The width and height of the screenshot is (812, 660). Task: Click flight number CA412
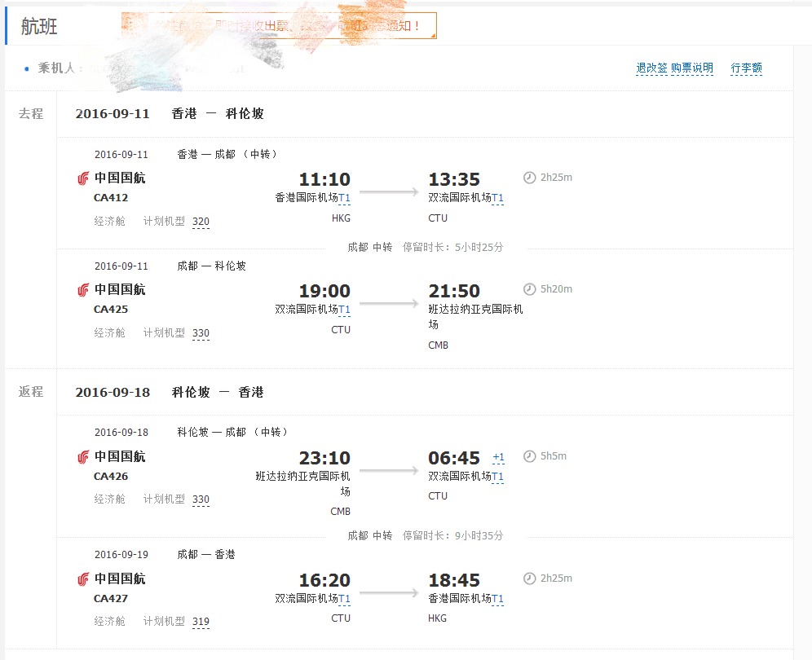tap(111, 198)
